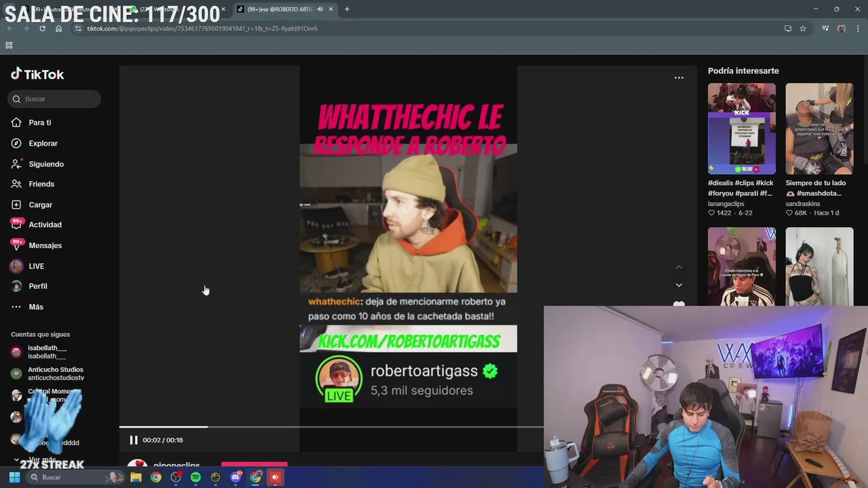The width and height of the screenshot is (868, 488).
Task: Open the Explorar section
Action: [43, 144]
